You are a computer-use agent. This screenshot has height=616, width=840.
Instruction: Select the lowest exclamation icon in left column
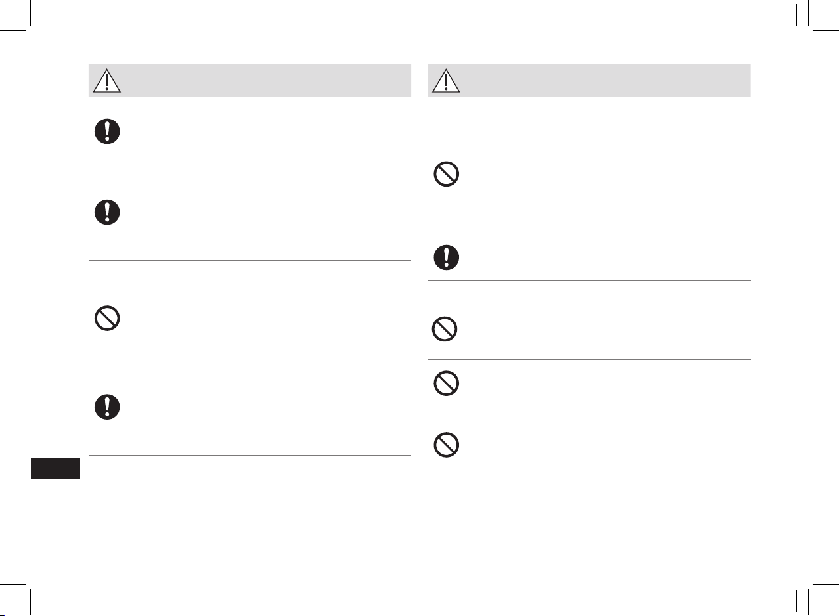(x=106, y=407)
